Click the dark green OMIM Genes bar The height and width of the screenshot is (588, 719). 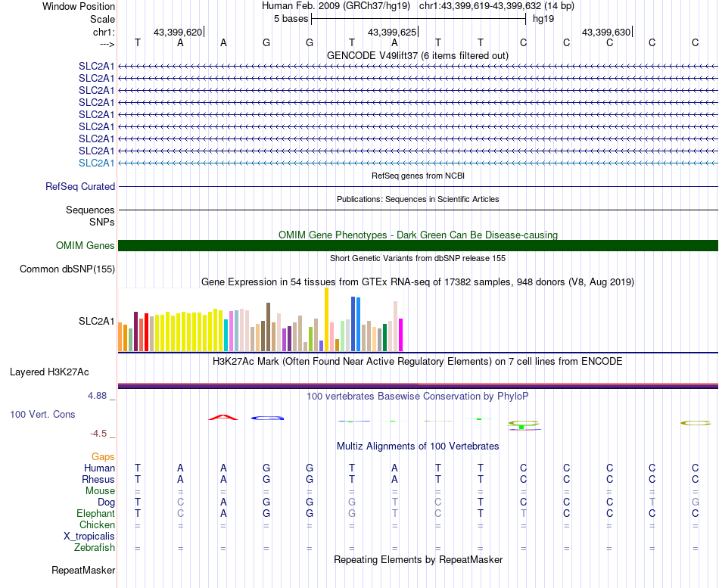click(418, 245)
